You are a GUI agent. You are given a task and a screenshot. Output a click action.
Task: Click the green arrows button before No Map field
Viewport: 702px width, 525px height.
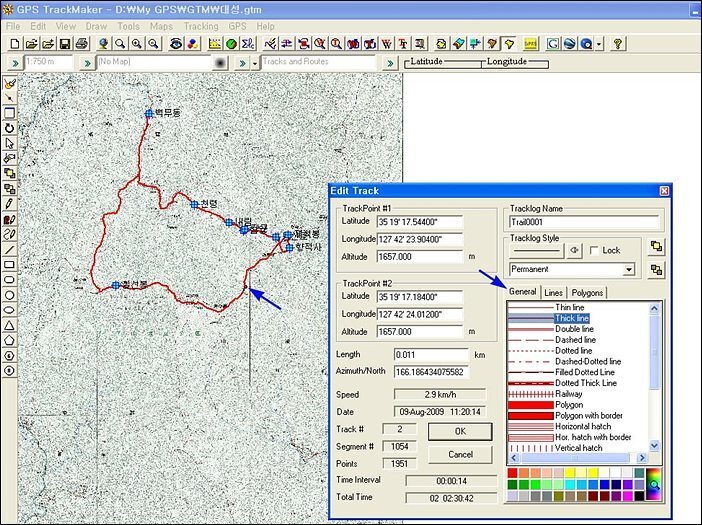click(x=87, y=63)
